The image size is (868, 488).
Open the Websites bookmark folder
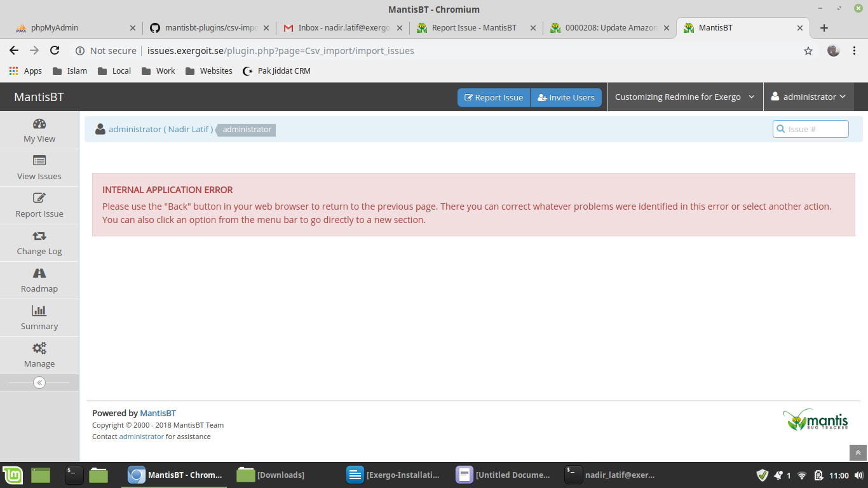point(209,71)
